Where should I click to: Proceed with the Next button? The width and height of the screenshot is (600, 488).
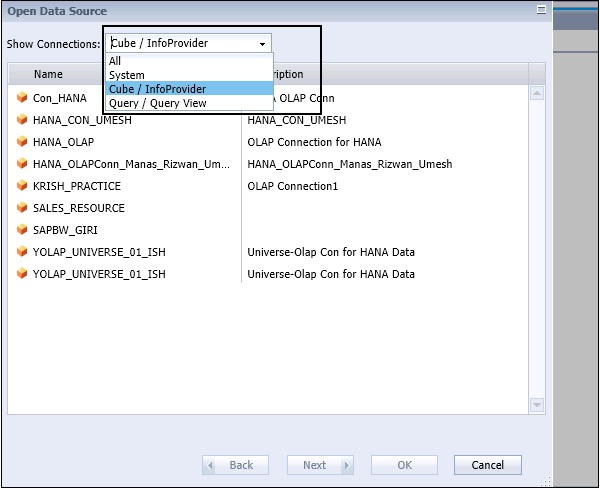(x=320, y=465)
